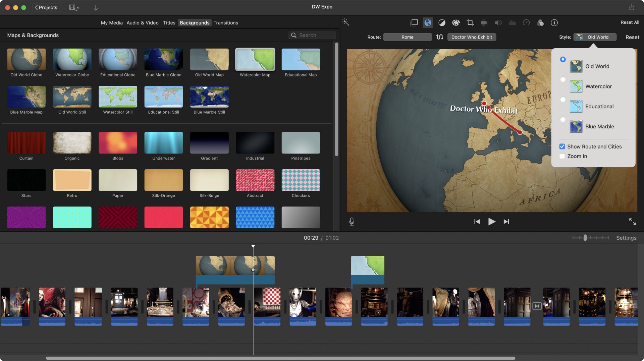Open the volume adjustment controls

coord(498,22)
